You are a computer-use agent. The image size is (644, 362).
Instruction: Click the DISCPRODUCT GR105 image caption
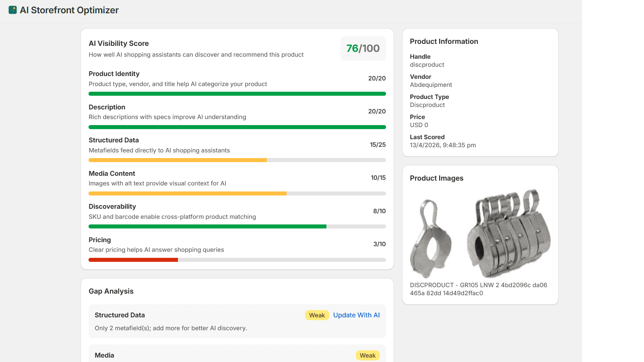[x=479, y=289]
